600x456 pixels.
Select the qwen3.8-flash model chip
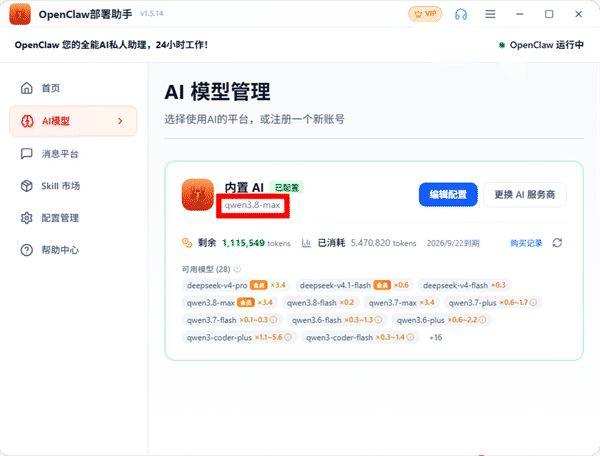[321, 303]
